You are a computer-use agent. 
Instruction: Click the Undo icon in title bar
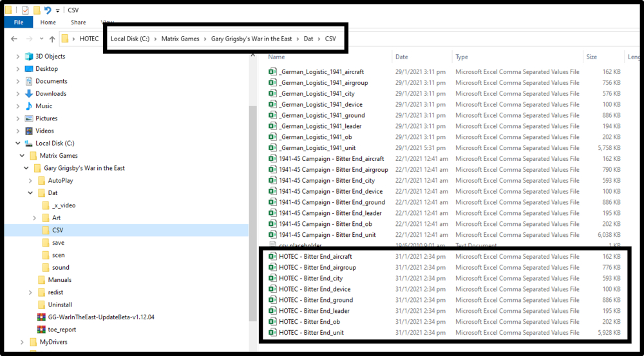[x=48, y=10]
